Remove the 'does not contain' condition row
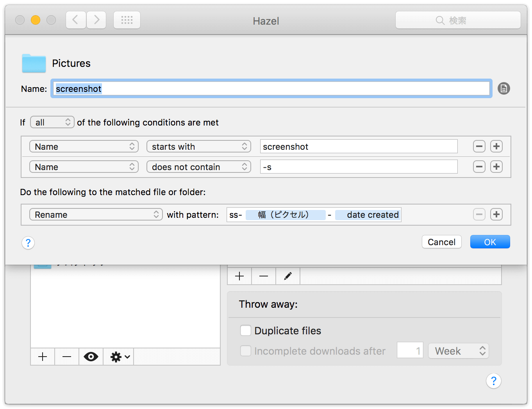This screenshot has width=532, height=409. [479, 167]
